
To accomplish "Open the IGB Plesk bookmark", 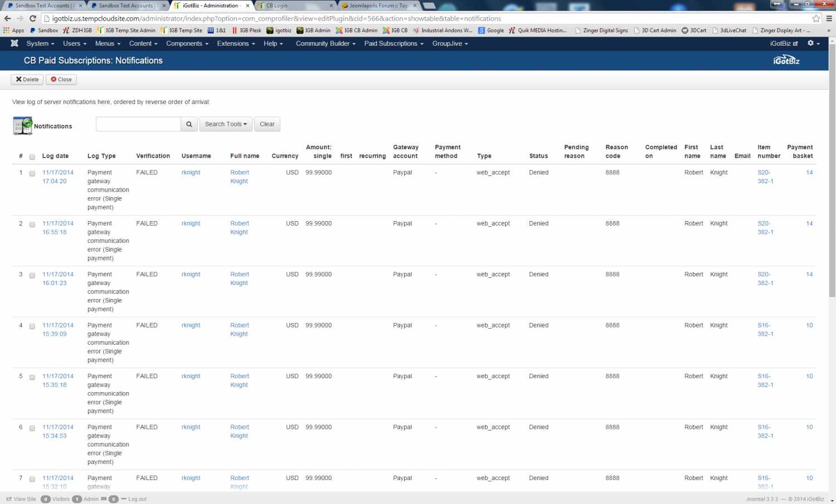I will point(246,31).
